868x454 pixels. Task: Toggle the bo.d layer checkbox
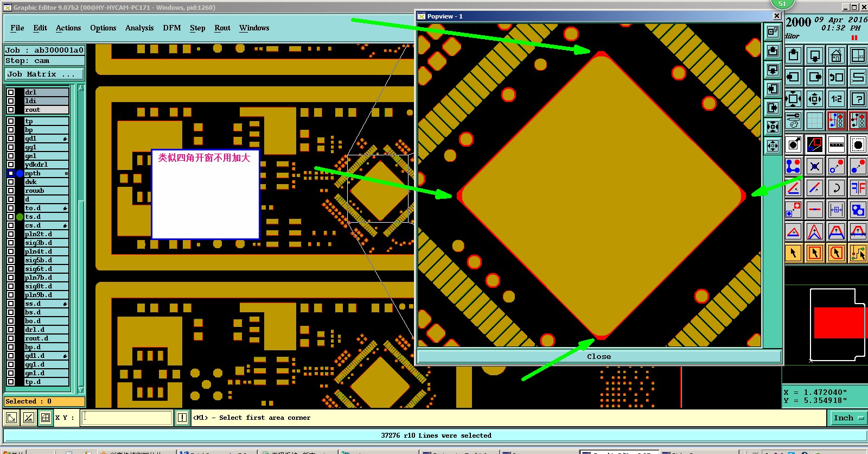click(x=11, y=321)
